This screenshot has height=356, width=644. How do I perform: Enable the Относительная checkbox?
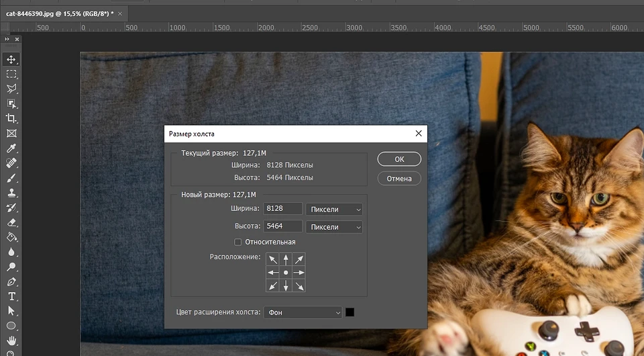coord(237,242)
